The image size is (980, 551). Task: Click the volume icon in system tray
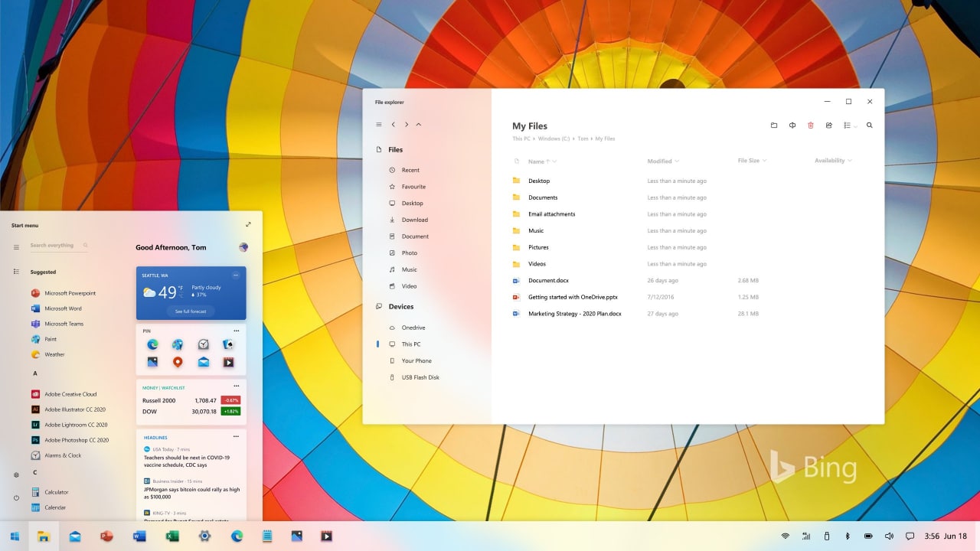tap(889, 536)
